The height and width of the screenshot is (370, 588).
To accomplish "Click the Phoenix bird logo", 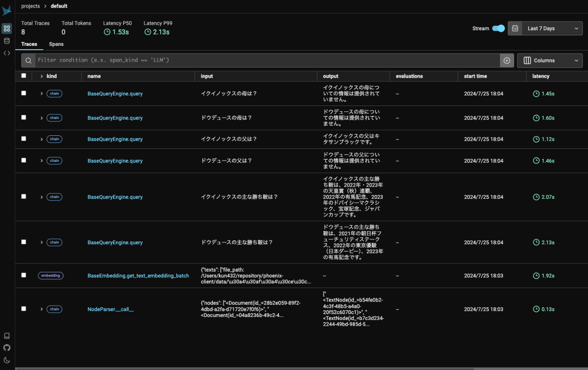I will point(6,11).
